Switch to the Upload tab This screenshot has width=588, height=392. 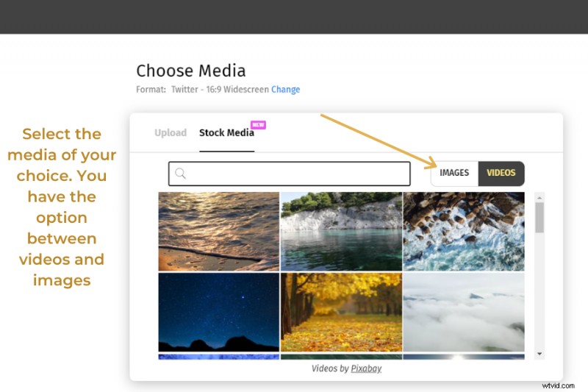[x=171, y=133]
